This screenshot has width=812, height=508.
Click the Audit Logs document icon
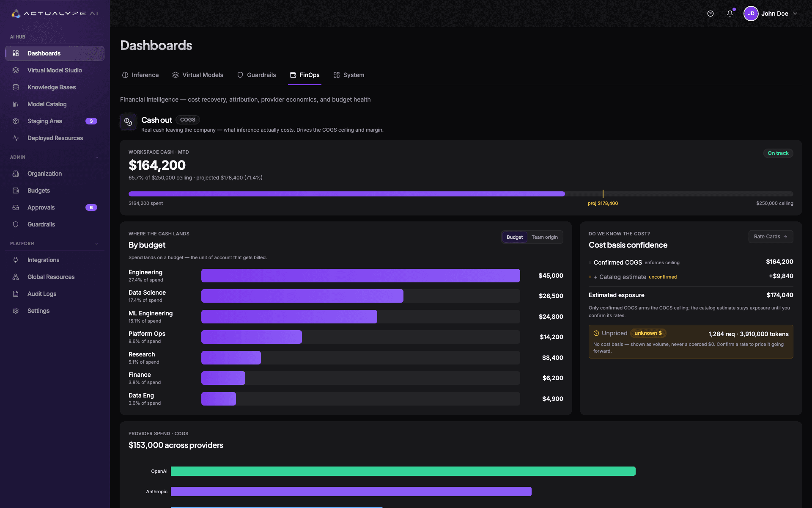[x=16, y=294]
